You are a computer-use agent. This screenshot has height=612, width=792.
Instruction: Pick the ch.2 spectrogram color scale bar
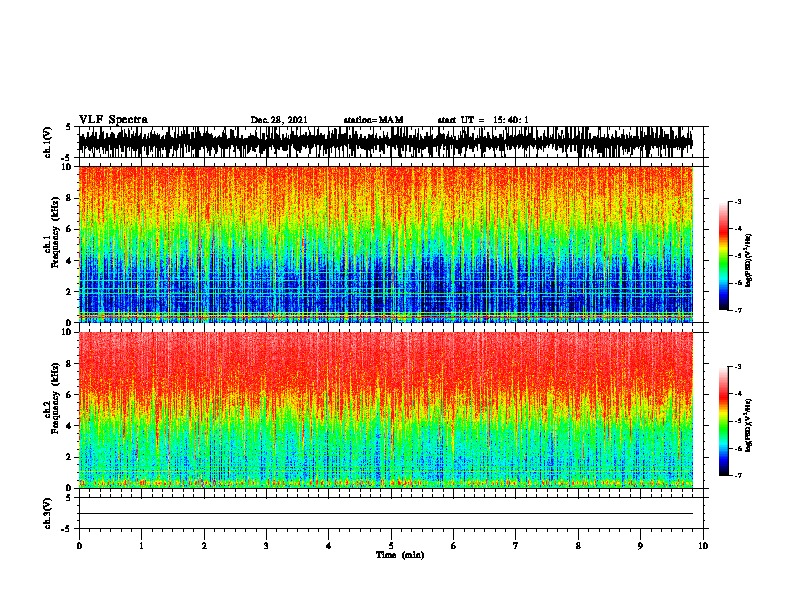click(723, 421)
